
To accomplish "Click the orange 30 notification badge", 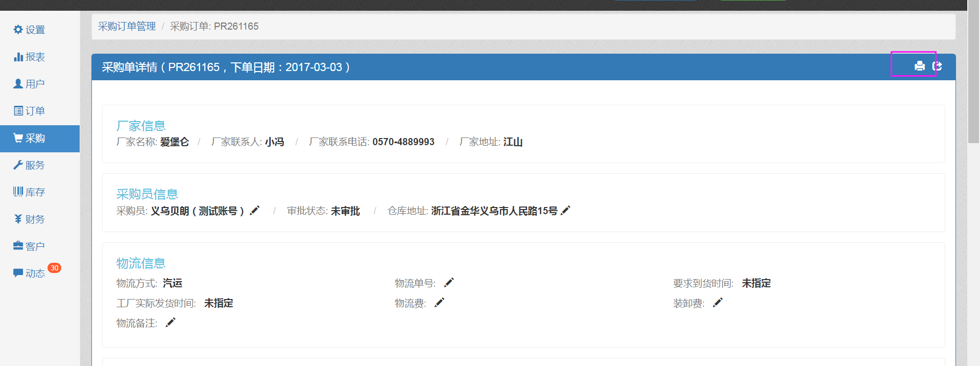I will pyautogui.click(x=54, y=268).
